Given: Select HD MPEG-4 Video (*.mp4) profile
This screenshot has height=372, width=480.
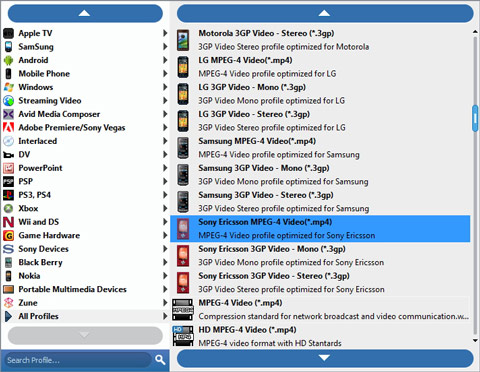Looking at the screenshot, I should pos(320,336).
